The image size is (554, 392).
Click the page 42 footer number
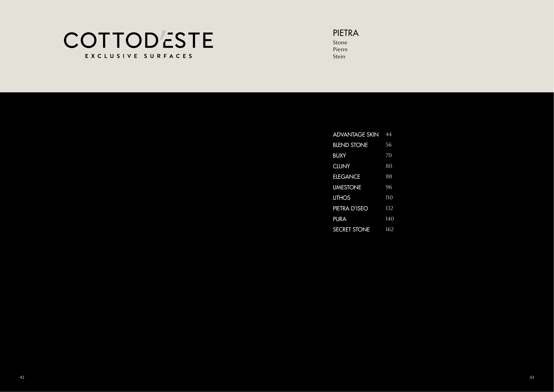point(22,377)
